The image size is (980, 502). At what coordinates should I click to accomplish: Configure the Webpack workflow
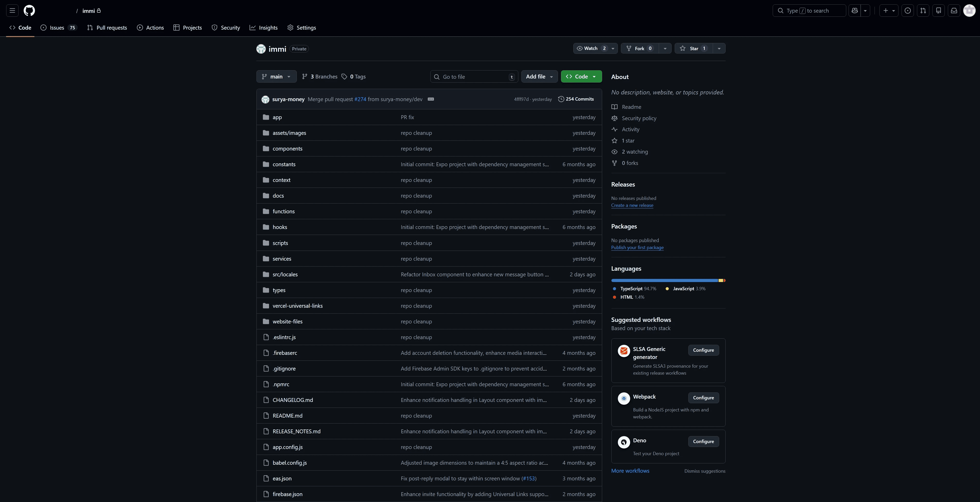(703, 397)
